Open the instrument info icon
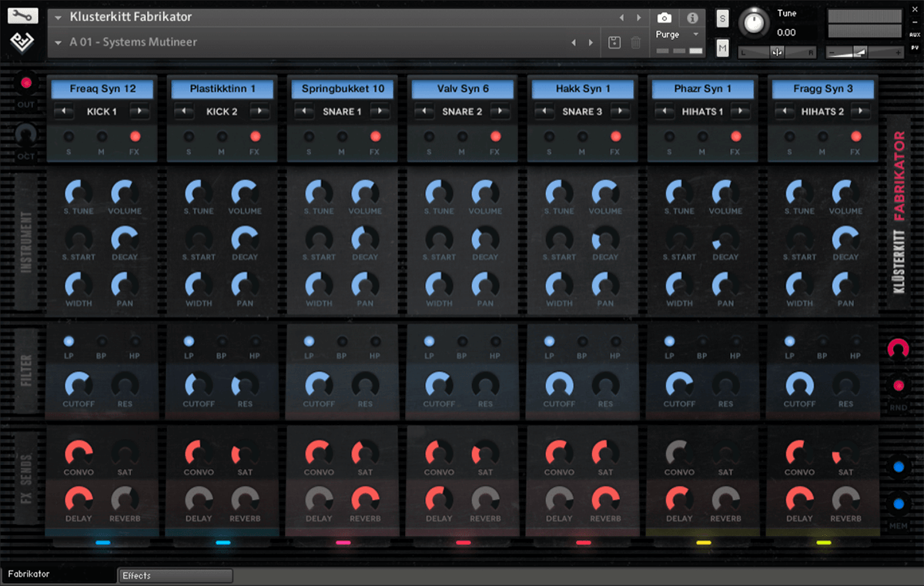The image size is (924, 586). pos(691,18)
